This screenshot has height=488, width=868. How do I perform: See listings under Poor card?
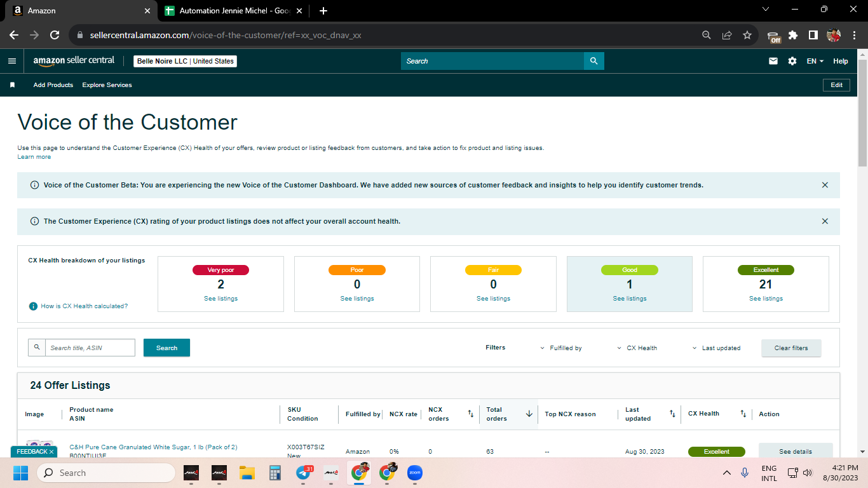click(x=357, y=299)
